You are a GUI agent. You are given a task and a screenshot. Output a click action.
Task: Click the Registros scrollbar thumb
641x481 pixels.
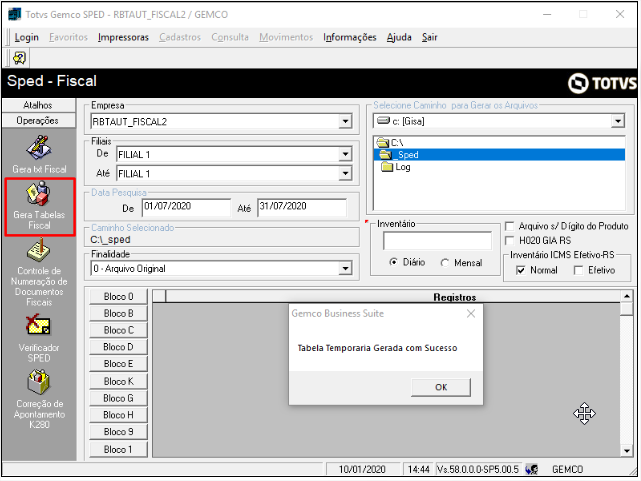coord(627,309)
